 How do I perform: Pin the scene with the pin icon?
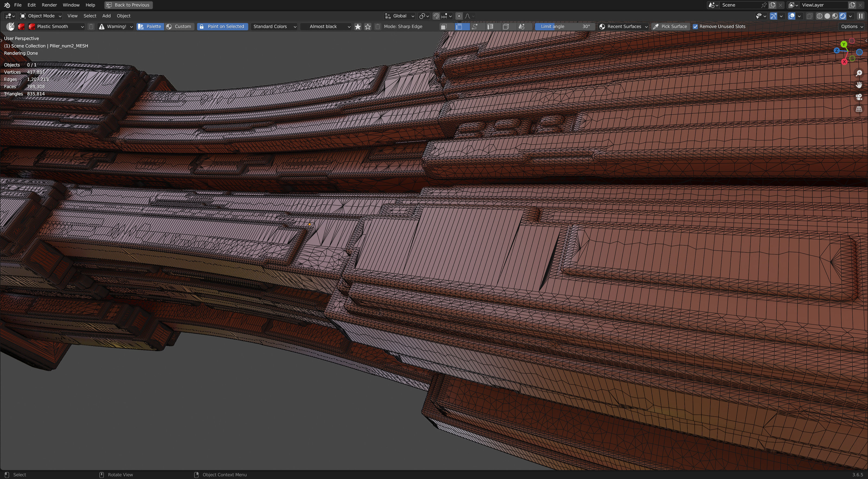[764, 5]
